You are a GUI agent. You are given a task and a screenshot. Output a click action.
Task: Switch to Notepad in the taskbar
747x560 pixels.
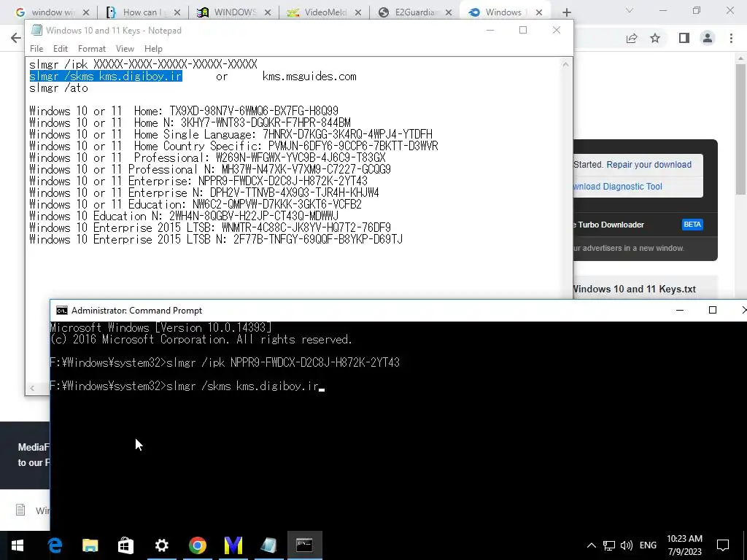coord(268,545)
